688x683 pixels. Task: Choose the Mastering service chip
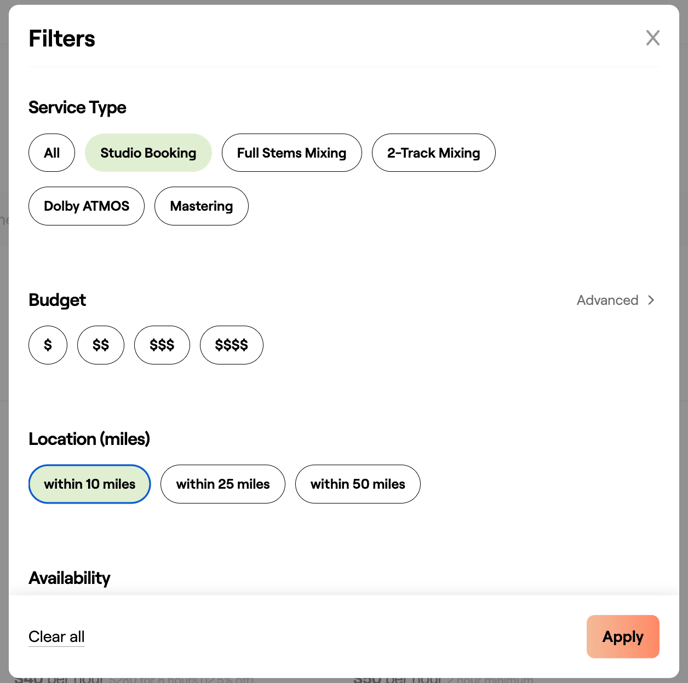point(201,206)
